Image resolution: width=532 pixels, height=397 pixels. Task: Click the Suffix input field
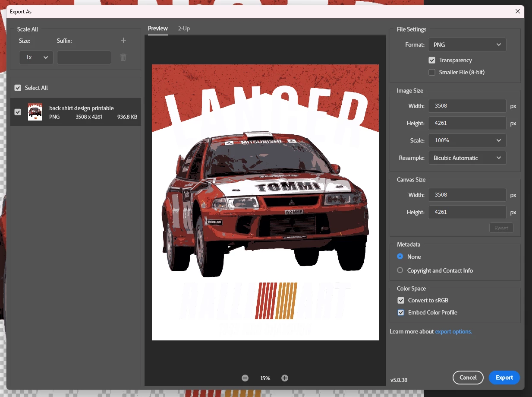(84, 57)
